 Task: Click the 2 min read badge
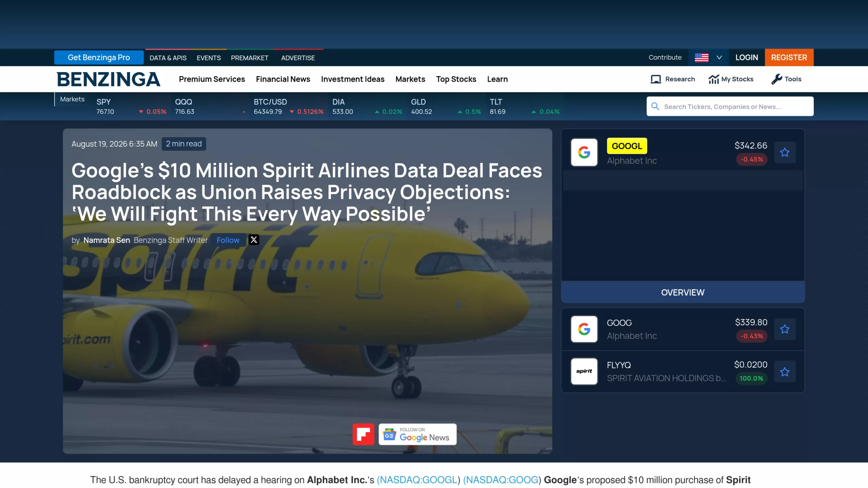184,144
